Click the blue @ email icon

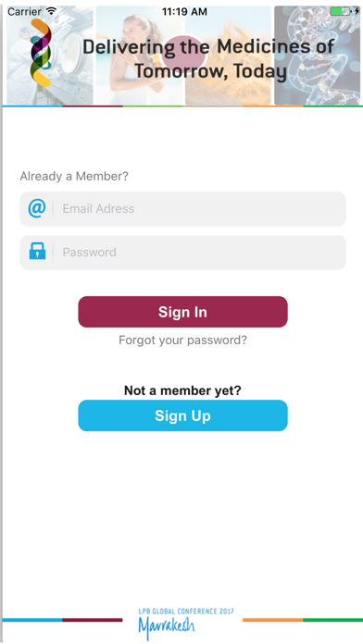coord(37,208)
